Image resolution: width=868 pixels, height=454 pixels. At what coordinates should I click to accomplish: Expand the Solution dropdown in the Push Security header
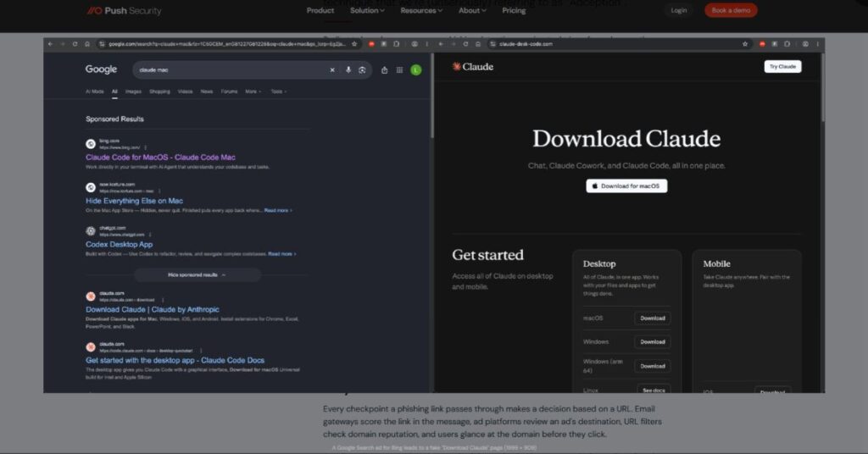[x=367, y=10]
